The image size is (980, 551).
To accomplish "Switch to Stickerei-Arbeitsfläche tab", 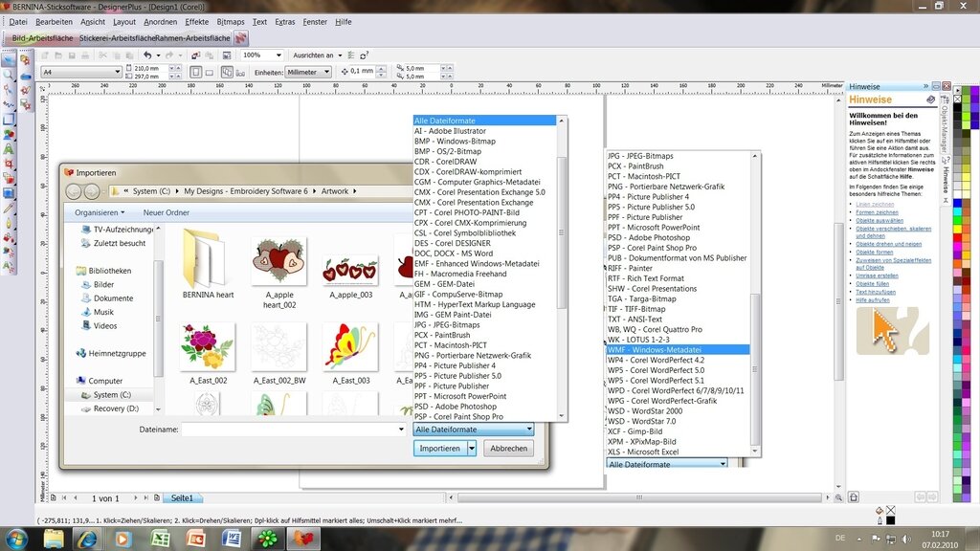I will tap(118, 38).
